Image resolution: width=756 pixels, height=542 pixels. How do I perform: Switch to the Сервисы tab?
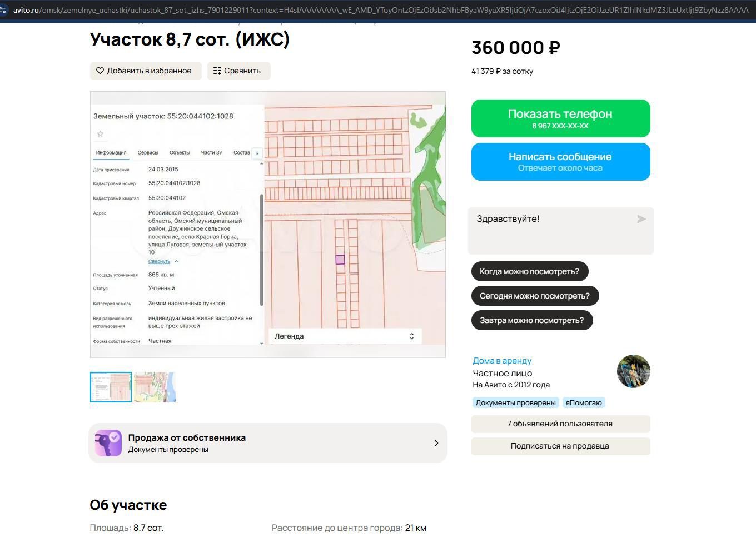click(148, 152)
